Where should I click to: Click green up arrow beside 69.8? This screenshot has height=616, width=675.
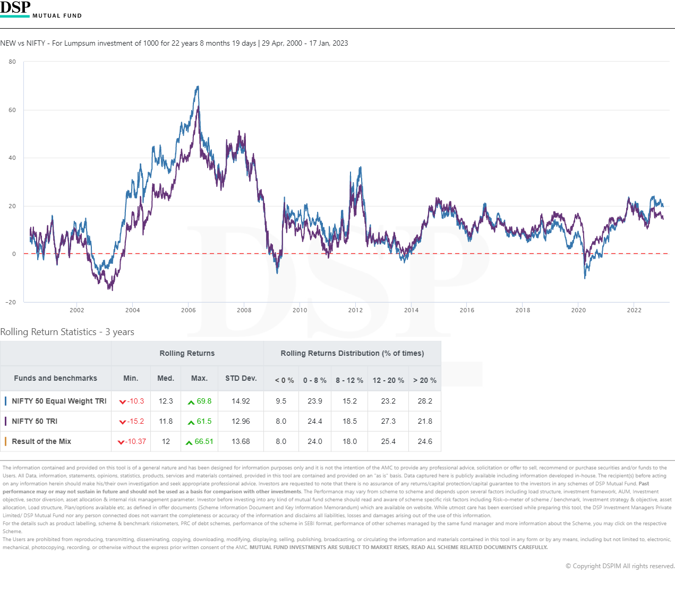[x=191, y=402]
